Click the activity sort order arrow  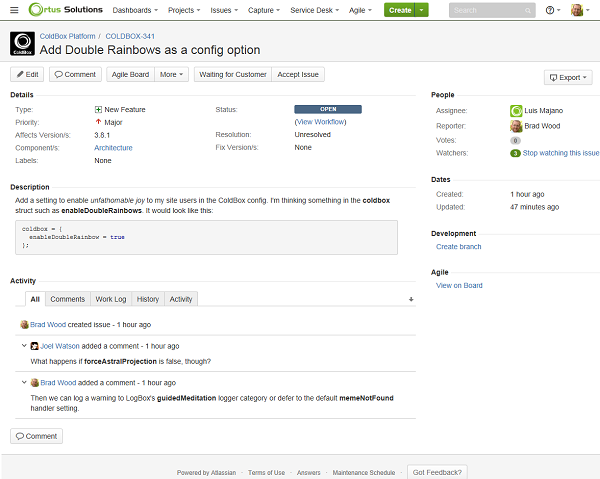coord(411,299)
